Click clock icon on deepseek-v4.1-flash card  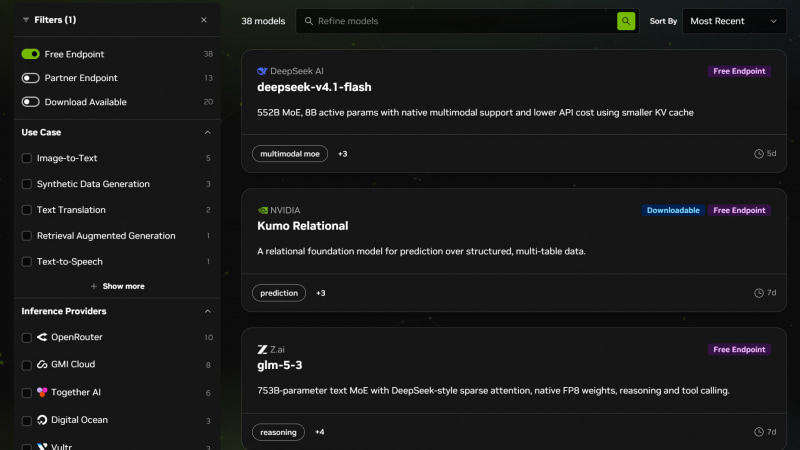(759, 154)
